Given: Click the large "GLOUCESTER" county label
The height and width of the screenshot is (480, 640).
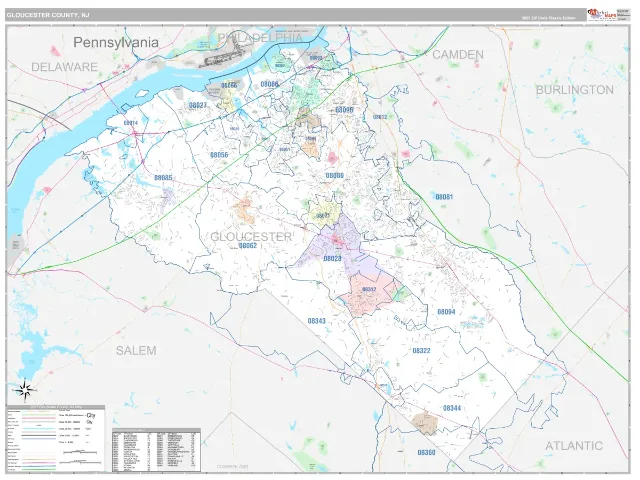Looking at the screenshot, I should pos(251,237).
